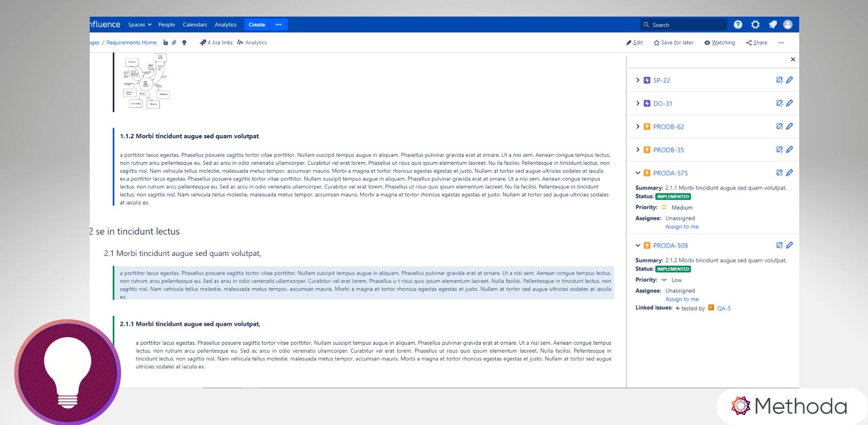Screen dimensions: 868x425
Task: Open the Analytics item in the top navigation
Action: (225, 25)
